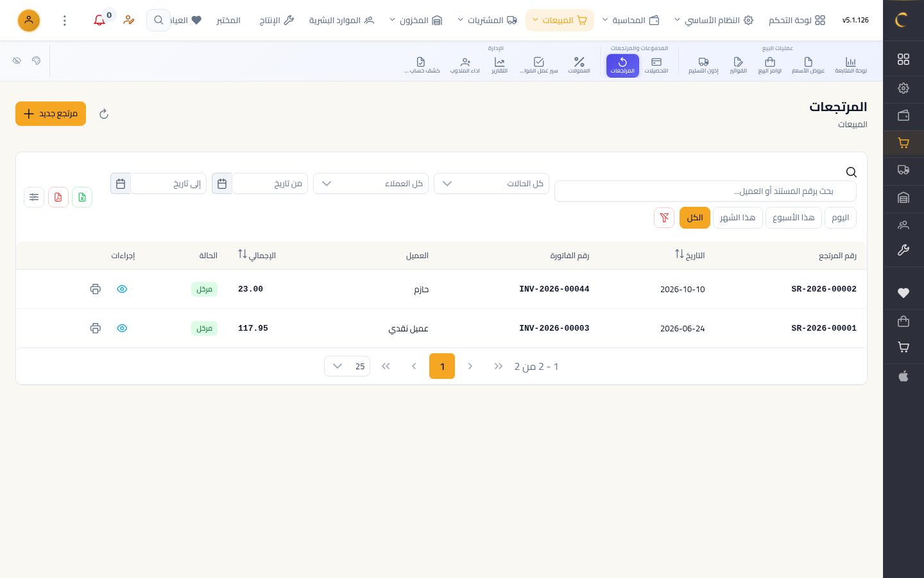Print return SR-2026-00001
Image resolution: width=924 pixels, height=578 pixels.
96,328
